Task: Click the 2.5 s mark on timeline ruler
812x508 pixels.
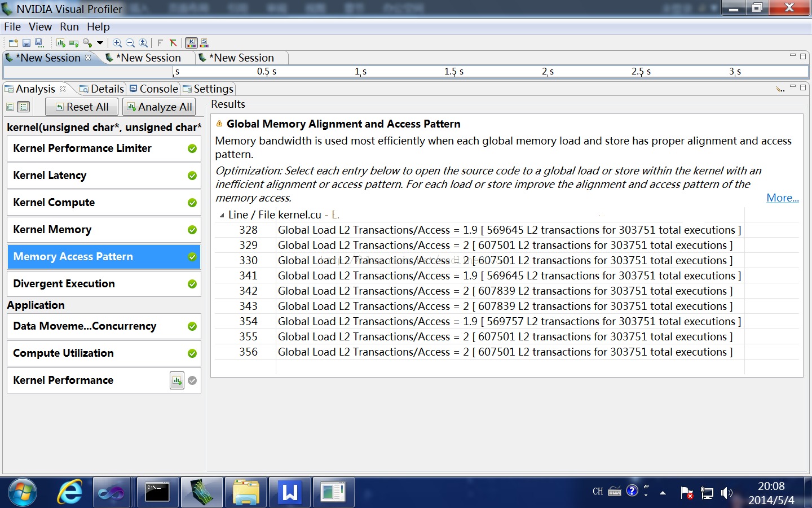Action: 641,72
